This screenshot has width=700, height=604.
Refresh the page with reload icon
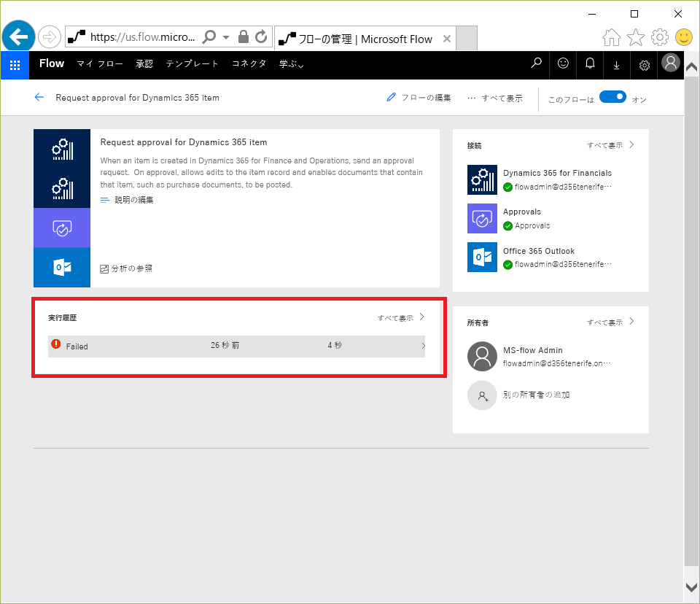tap(262, 36)
